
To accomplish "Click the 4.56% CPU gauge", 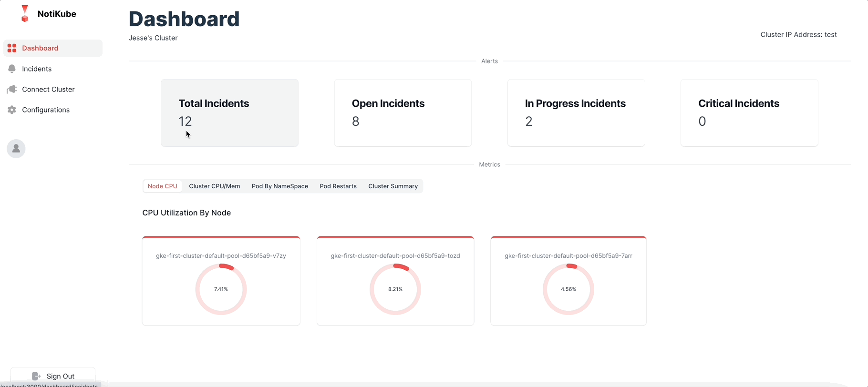I will click(x=568, y=289).
